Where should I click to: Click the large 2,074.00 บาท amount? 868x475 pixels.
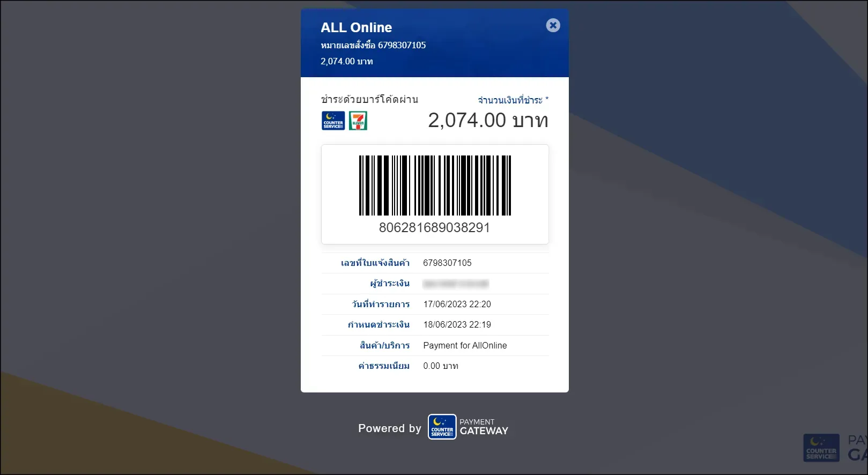click(x=488, y=121)
